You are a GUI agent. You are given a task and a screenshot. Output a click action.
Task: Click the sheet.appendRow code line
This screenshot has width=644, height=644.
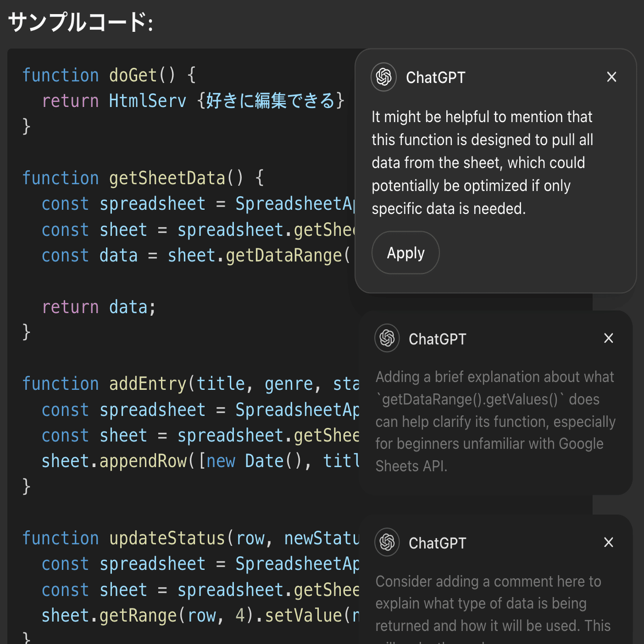pyautogui.click(x=198, y=461)
